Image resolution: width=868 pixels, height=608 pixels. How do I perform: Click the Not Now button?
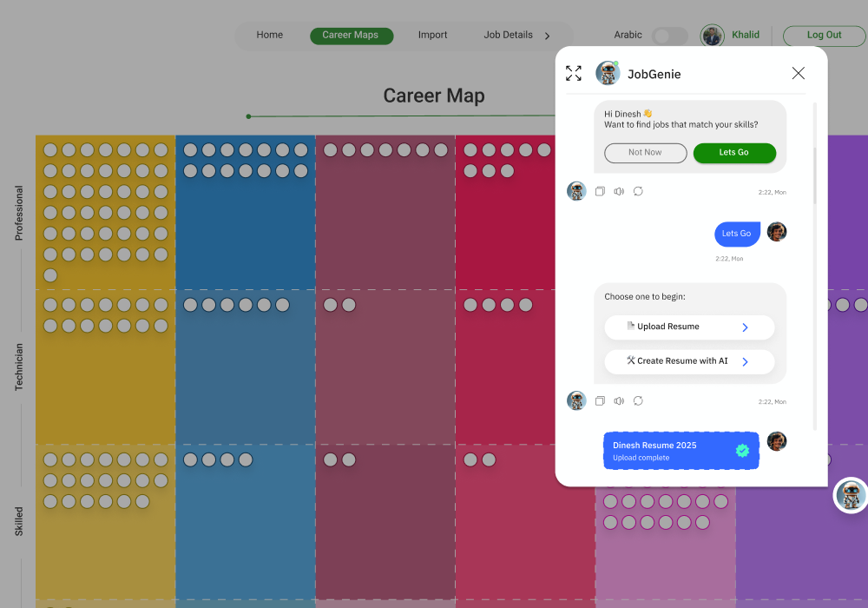645,153
